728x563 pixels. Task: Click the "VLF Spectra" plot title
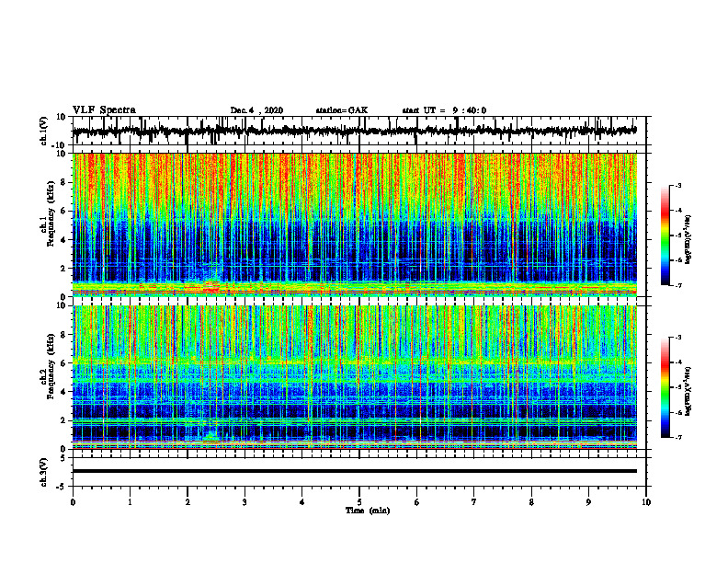104,110
